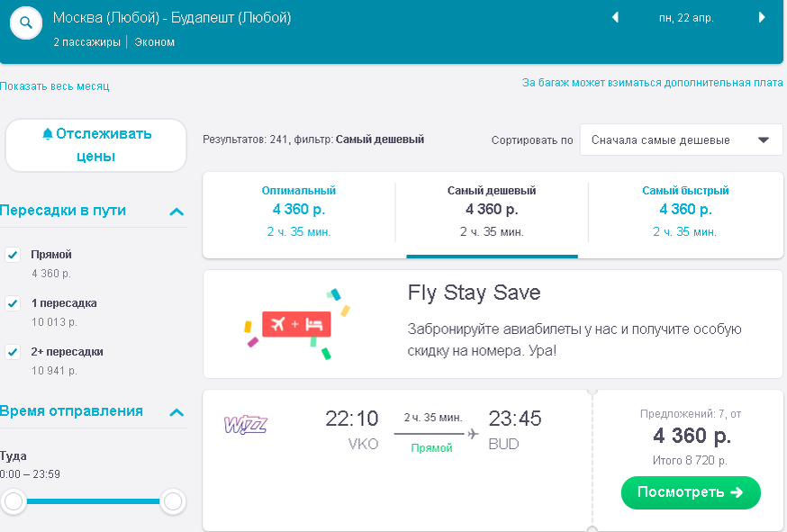Switch to the Оптимальный tab
The height and width of the screenshot is (532, 787).
pyautogui.click(x=299, y=211)
